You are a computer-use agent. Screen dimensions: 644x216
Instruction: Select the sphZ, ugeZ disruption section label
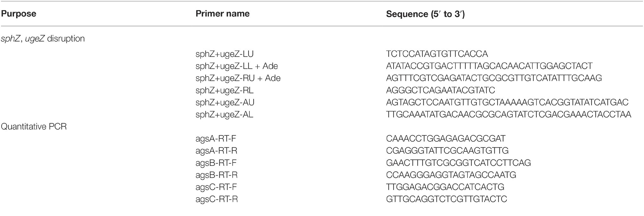click(43, 39)
